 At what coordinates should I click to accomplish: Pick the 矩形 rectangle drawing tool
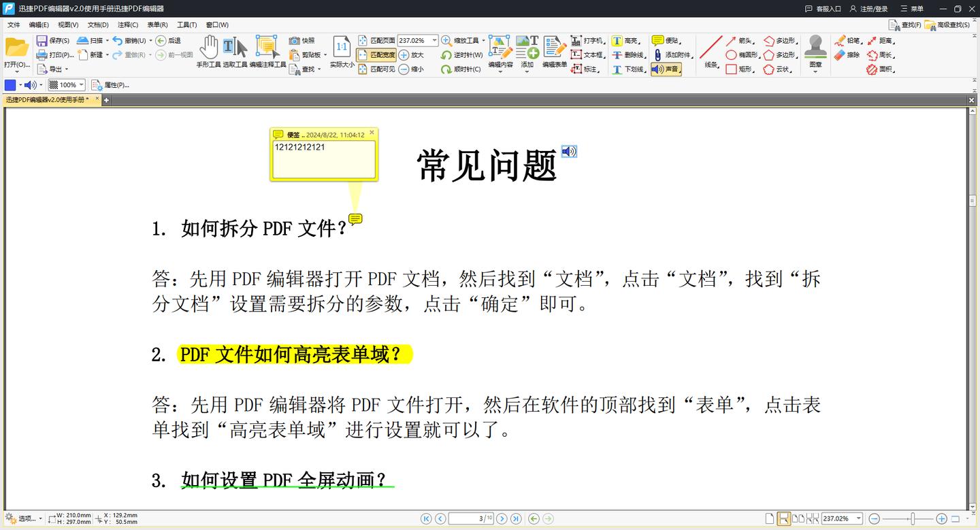745,69
